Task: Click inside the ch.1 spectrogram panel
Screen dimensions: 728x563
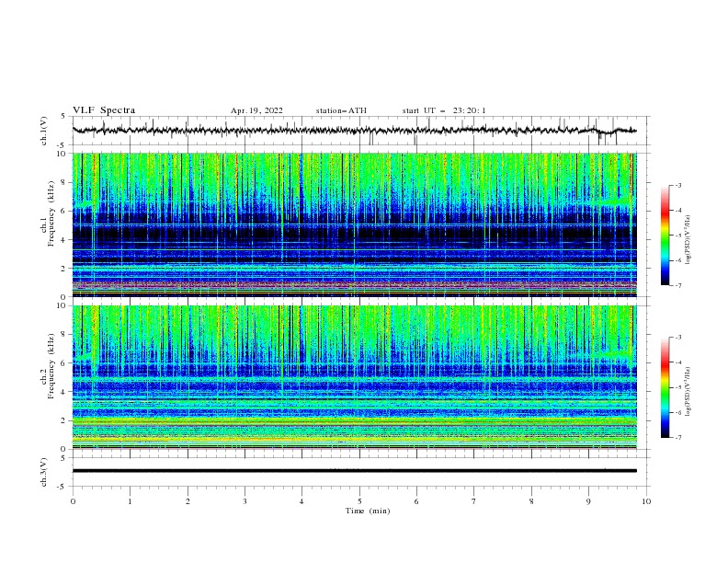Action: (x=354, y=224)
